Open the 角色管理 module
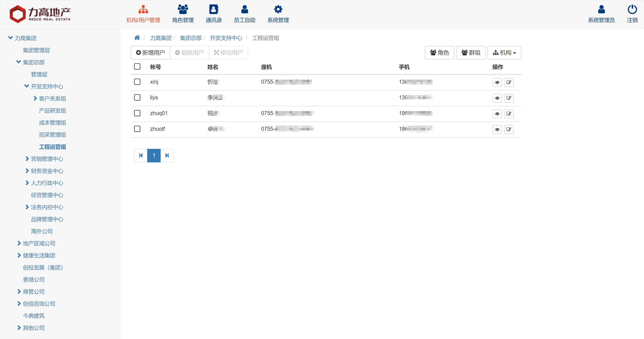Screen dimensions: 644x339 [x=183, y=14]
